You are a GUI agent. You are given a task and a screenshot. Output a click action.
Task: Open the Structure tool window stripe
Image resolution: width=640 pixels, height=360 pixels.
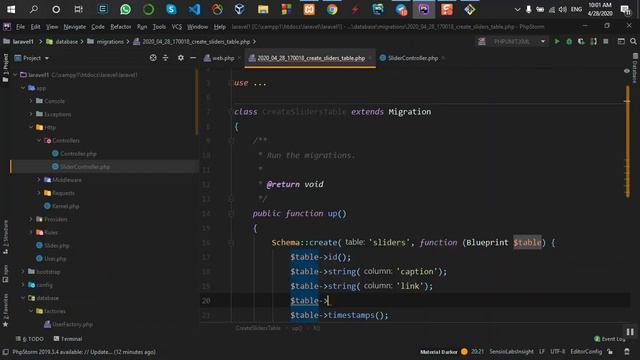[5, 237]
